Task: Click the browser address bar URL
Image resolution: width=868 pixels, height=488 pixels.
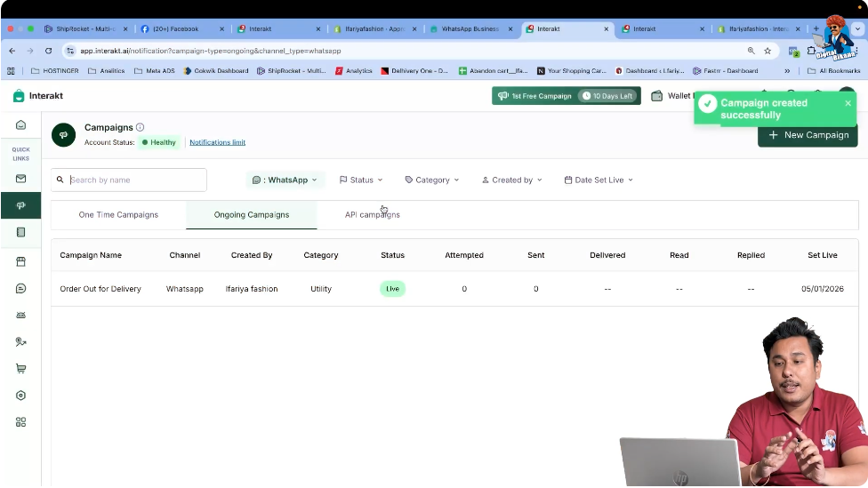Action: click(211, 51)
